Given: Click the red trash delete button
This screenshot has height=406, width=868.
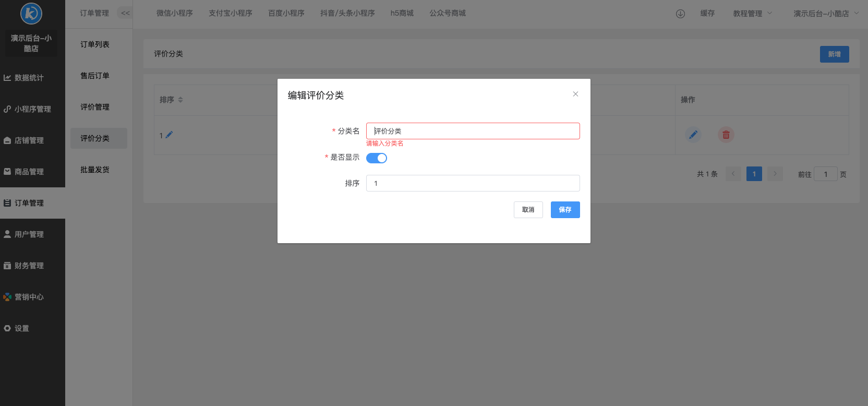Looking at the screenshot, I should click(x=726, y=135).
